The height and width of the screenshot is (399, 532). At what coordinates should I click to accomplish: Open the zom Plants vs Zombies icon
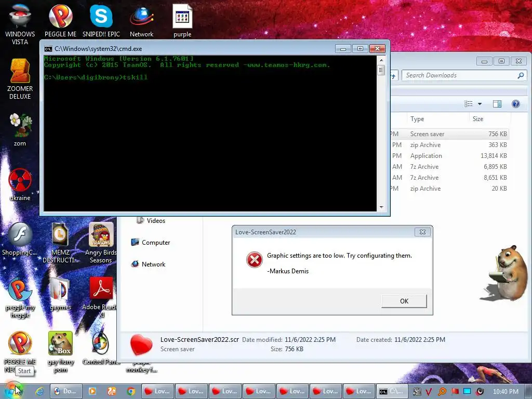20,129
